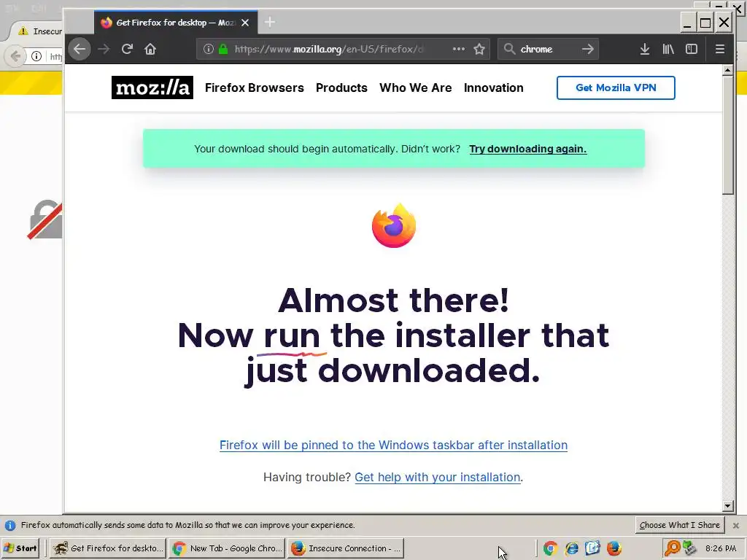The height and width of the screenshot is (560, 747).
Task: Click back arrow in background browser window
Action: [x=15, y=56]
